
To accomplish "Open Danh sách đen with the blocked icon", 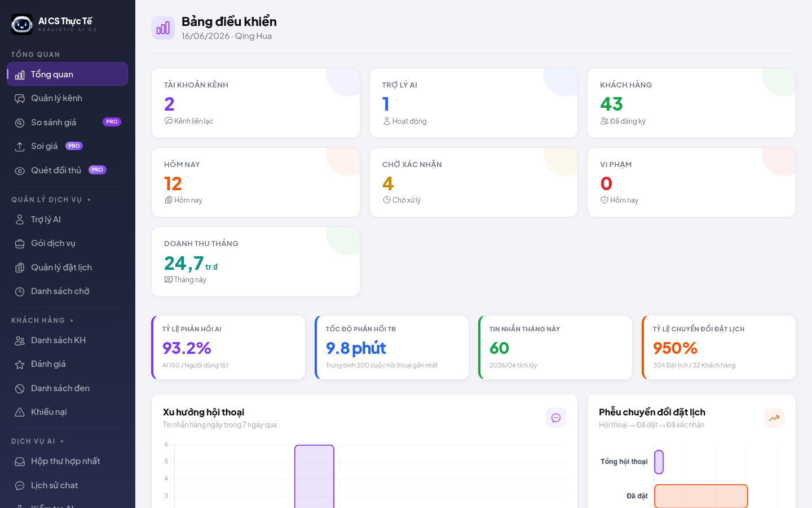I will (x=68, y=388).
